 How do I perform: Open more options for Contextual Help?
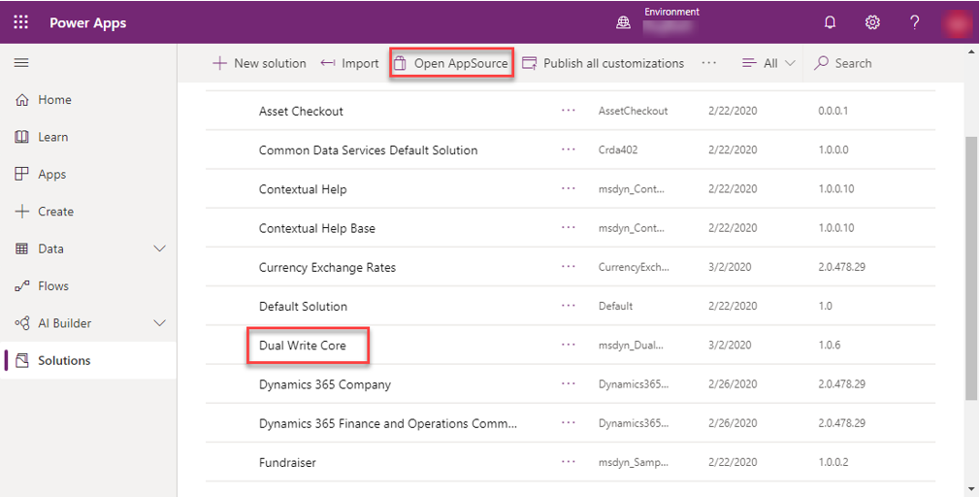(x=569, y=188)
